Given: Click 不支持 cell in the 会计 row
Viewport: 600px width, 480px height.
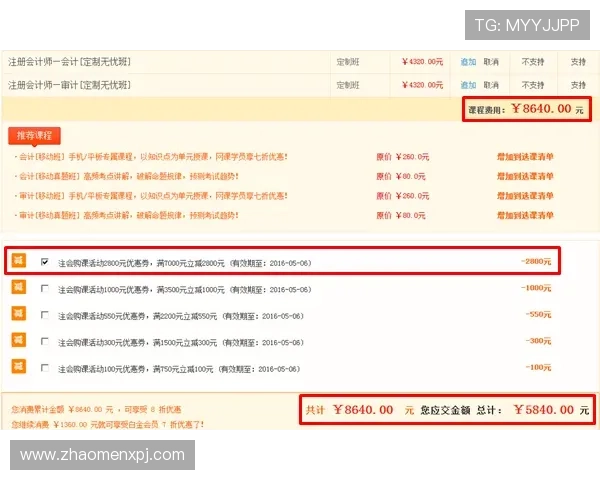Looking at the screenshot, I should (533, 62).
